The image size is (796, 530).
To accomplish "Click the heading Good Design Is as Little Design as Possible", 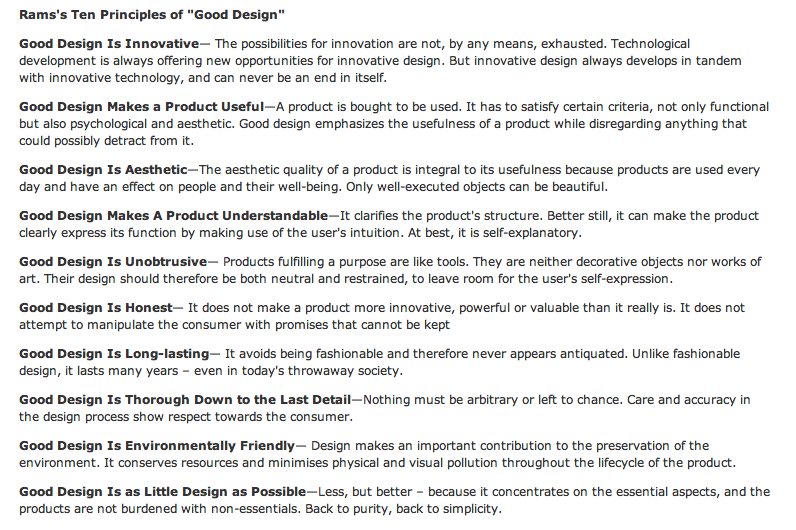I will [163, 492].
